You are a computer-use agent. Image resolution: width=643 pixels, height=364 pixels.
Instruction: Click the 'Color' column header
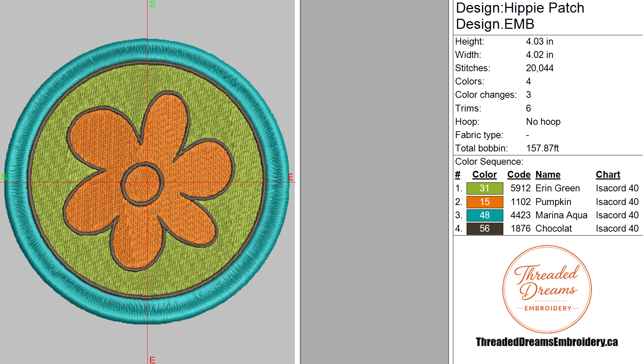click(485, 175)
